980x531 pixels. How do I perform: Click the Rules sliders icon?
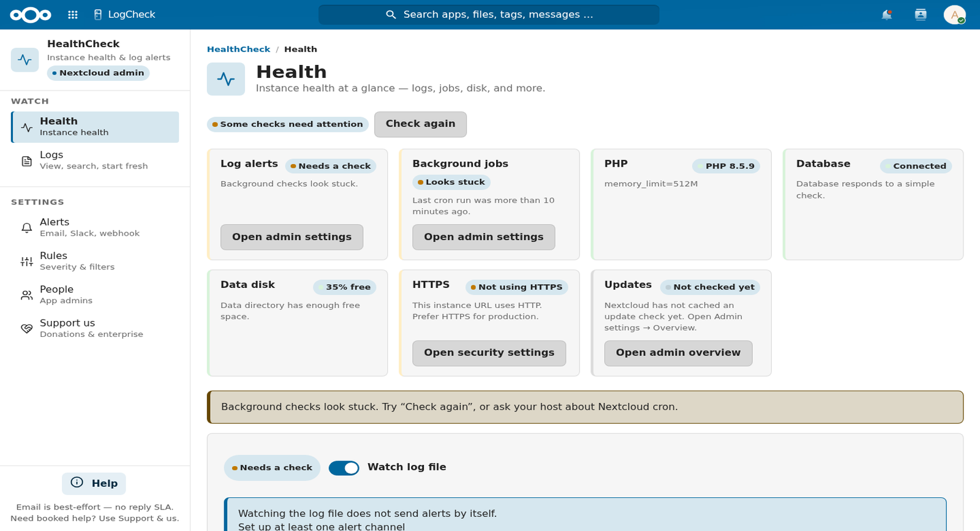pyautogui.click(x=27, y=262)
